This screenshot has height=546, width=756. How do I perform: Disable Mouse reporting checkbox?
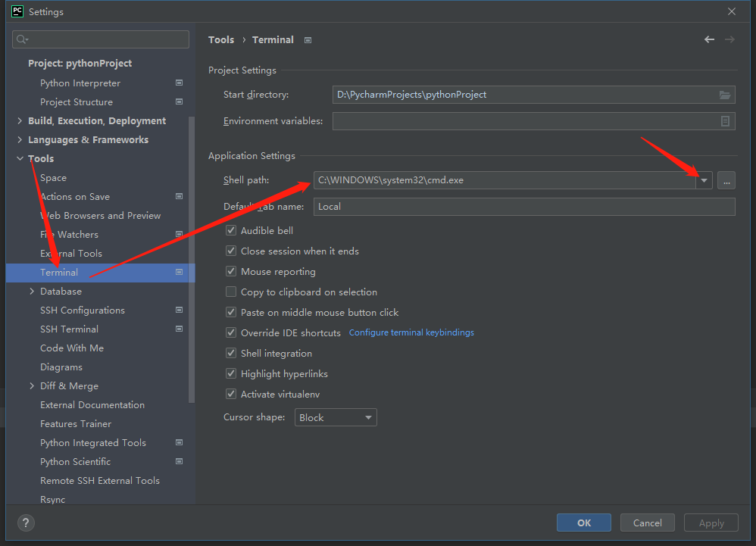coord(231,271)
